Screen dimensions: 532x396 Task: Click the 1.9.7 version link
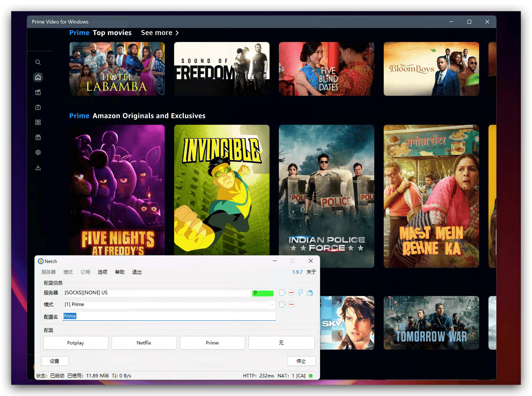pos(297,272)
